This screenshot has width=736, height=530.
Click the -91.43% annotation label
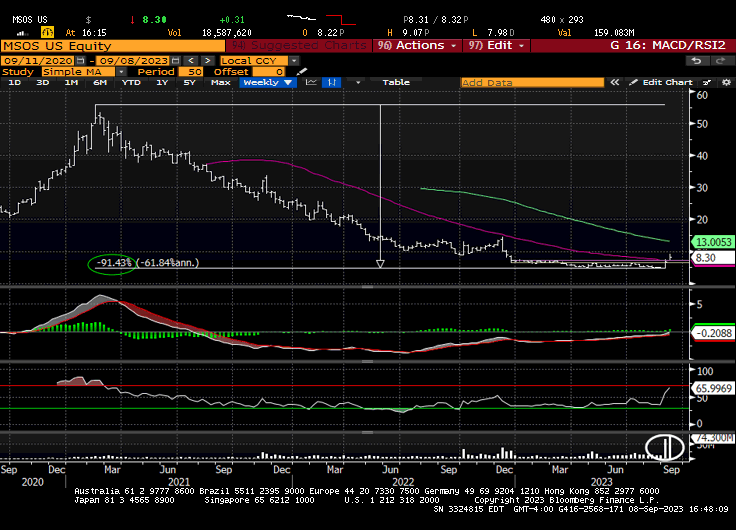point(114,262)
